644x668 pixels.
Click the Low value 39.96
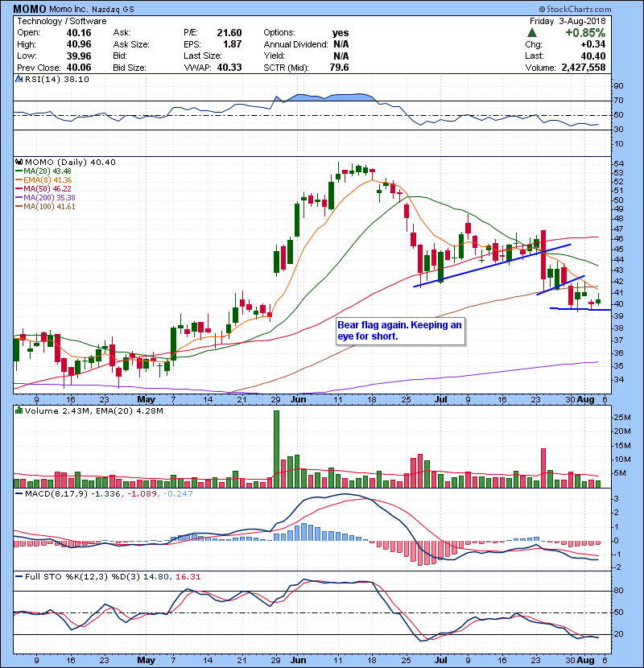click(x=79, y=56)
